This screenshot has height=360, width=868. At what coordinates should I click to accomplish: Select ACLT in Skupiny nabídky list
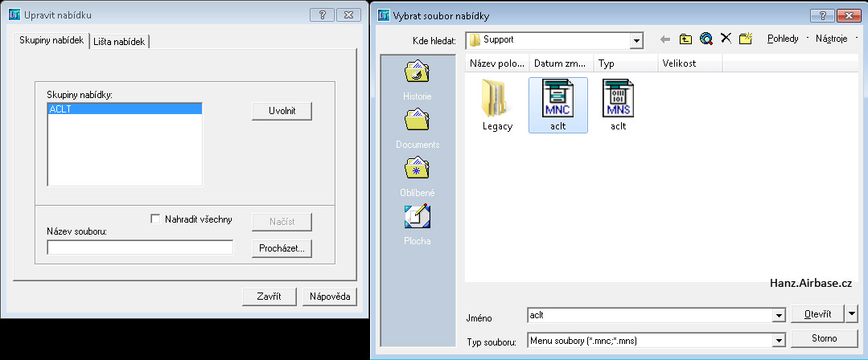[x=125, y=109]
